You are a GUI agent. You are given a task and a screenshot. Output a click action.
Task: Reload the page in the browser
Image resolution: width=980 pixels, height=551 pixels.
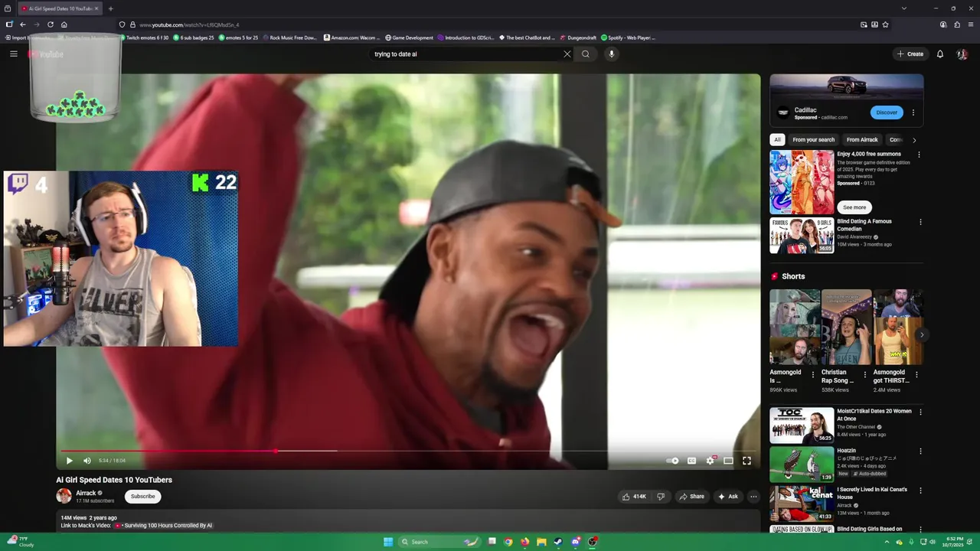pyautogui.click(x=51, y=24)
